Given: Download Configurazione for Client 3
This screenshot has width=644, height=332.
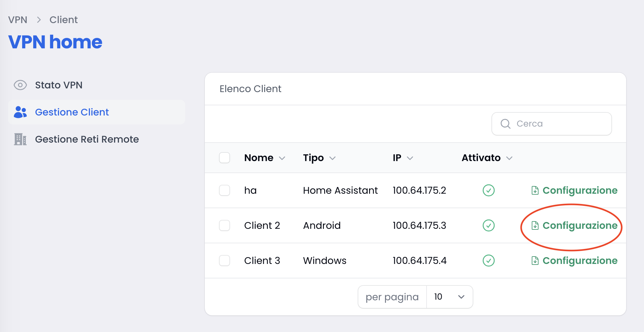Looking at the screenshot, I should pos(574,261).
